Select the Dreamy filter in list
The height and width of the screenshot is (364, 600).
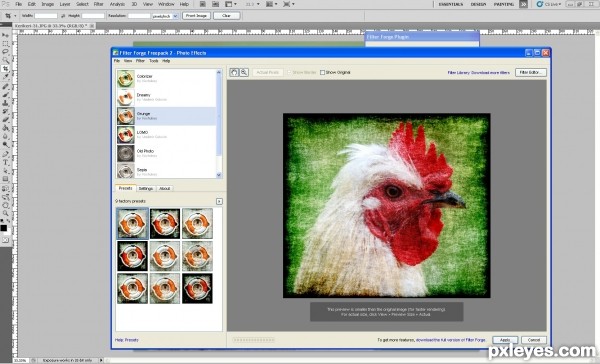[166, 97]
